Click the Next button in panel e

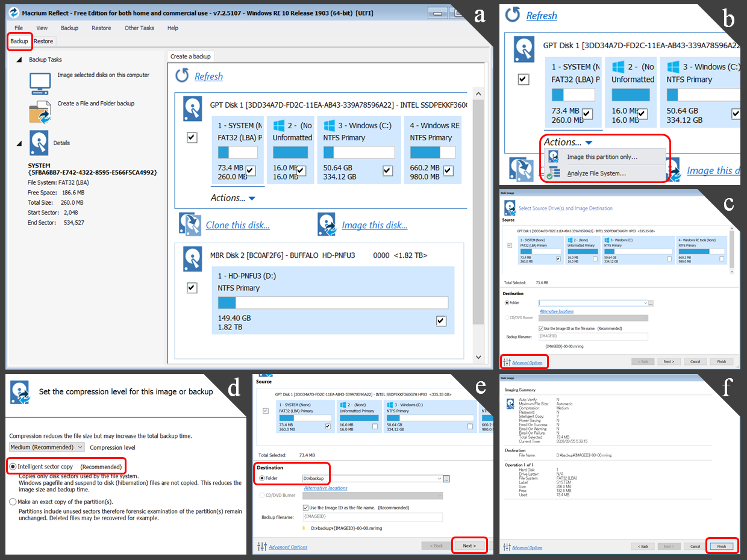coord(469,546)
